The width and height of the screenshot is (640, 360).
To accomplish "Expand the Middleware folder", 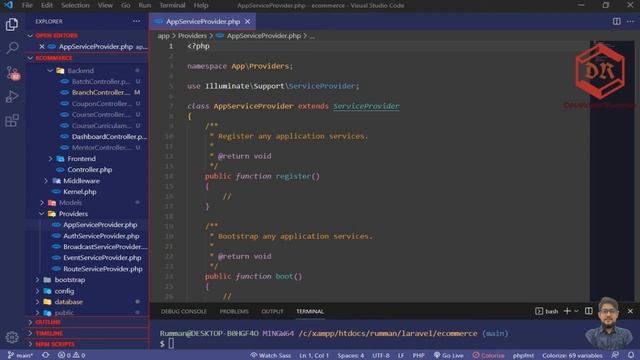I will 81,180.
